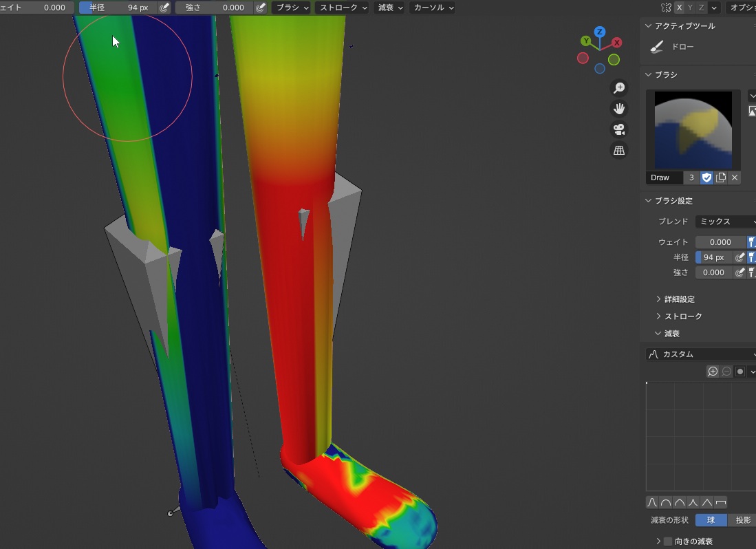
Task: Click the 半径 slider in top header
Action: 117,8
